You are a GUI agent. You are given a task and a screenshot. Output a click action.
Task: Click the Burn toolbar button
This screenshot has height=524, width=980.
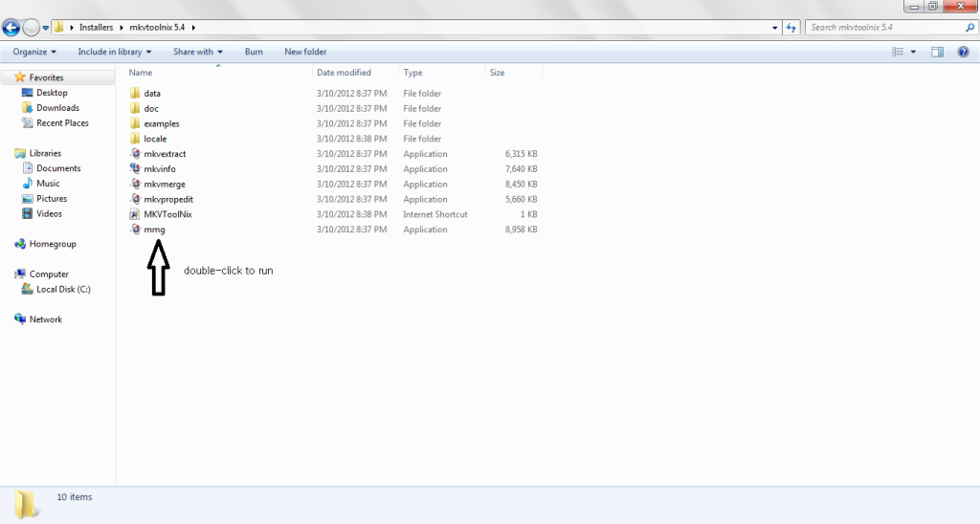tap(254, 52)
